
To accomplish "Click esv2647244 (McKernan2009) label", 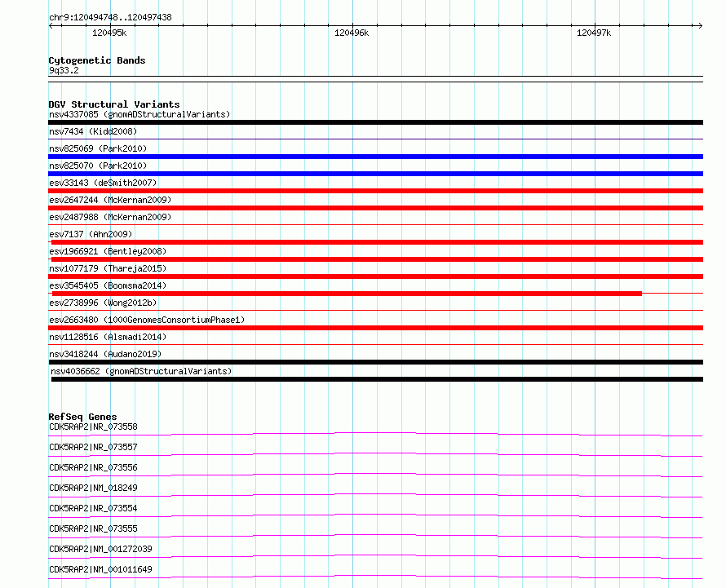I will [x=110, y=200].
